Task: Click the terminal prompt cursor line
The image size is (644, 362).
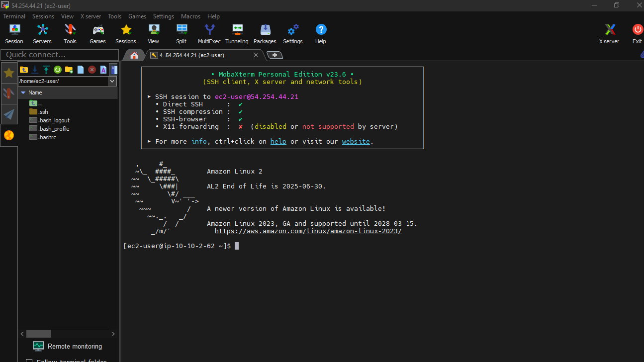Action: tap(181, 246)
